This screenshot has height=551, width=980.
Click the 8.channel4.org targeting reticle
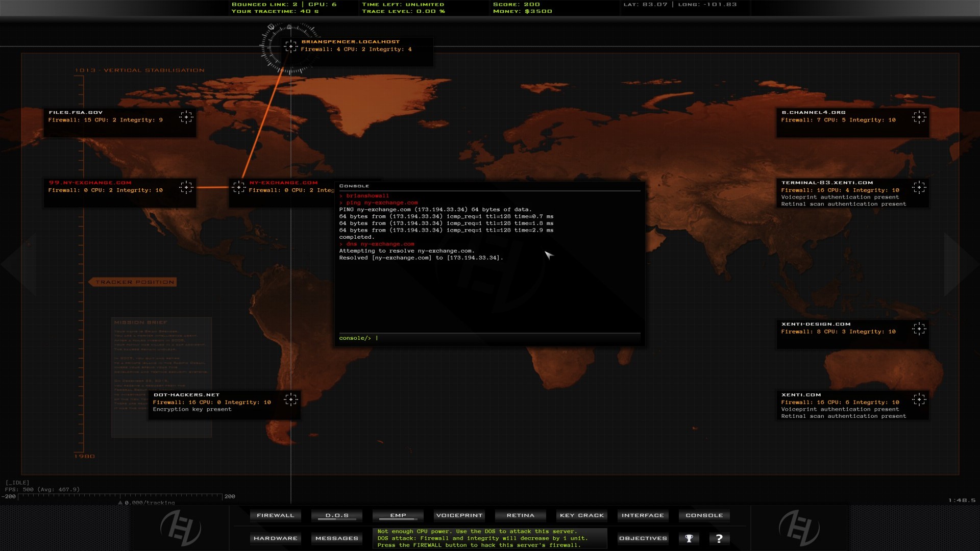tap(920, 117)
